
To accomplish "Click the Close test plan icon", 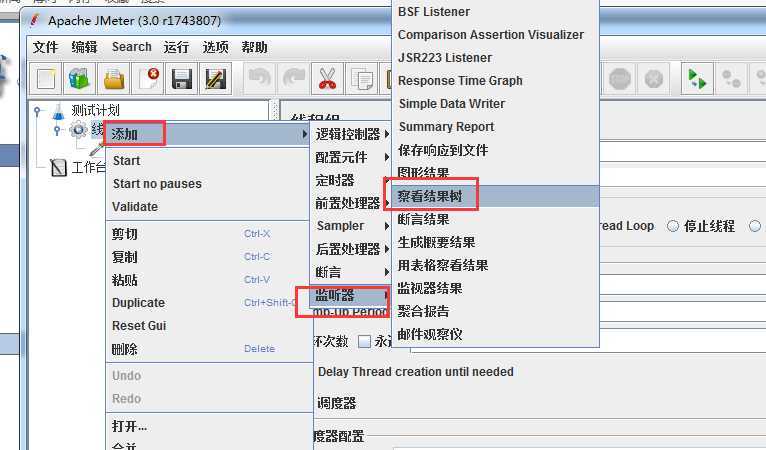I will pos(148,79).
